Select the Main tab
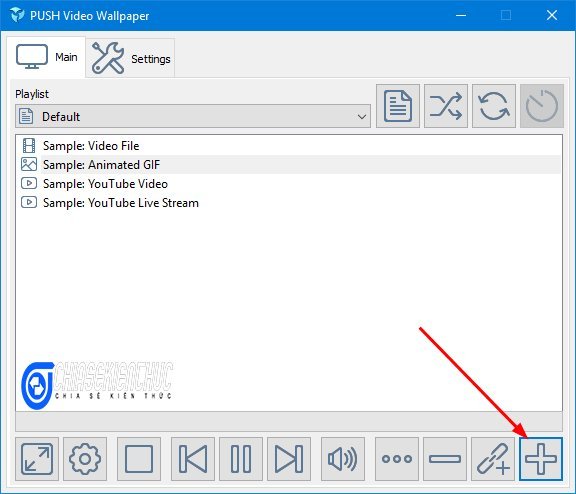This screenshot has height=494, width=576. pyautogui.click(x=46, y=57)
